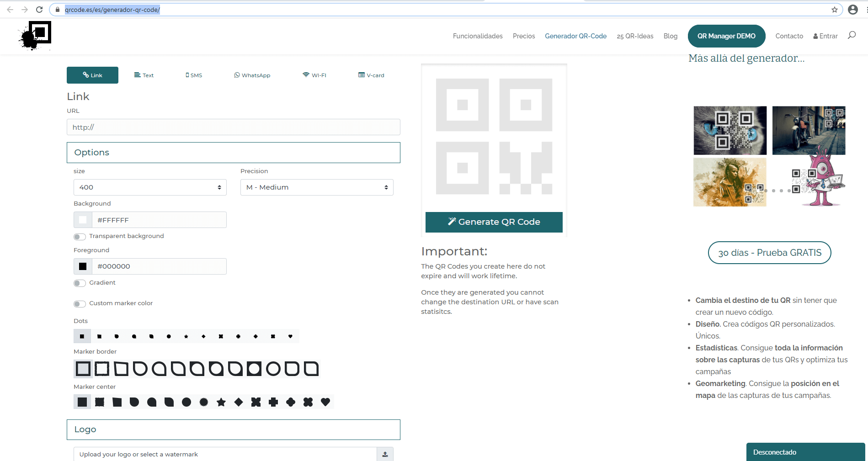The width and height of the screenshot is (868, 461).
Task: Open the orange portrait QR thumbnail
Action: (730, 182)
